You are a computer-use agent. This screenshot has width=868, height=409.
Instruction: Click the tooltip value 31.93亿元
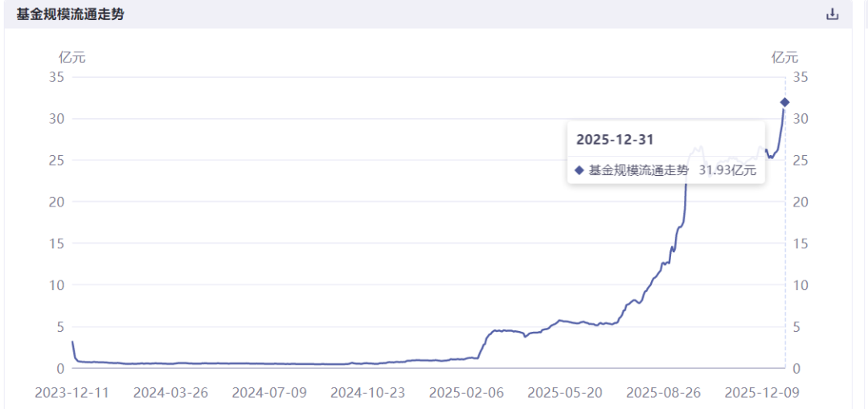pyautogui.click(x=727, y=170)
